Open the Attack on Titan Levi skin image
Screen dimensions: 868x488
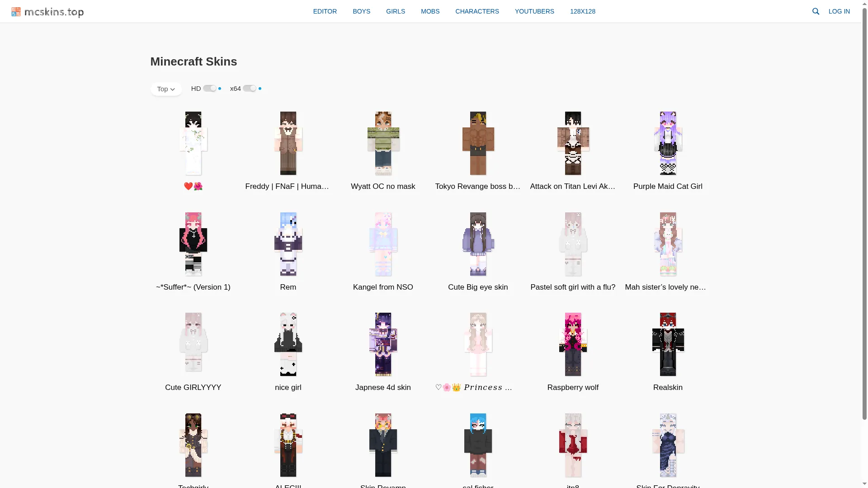point(573,143)
